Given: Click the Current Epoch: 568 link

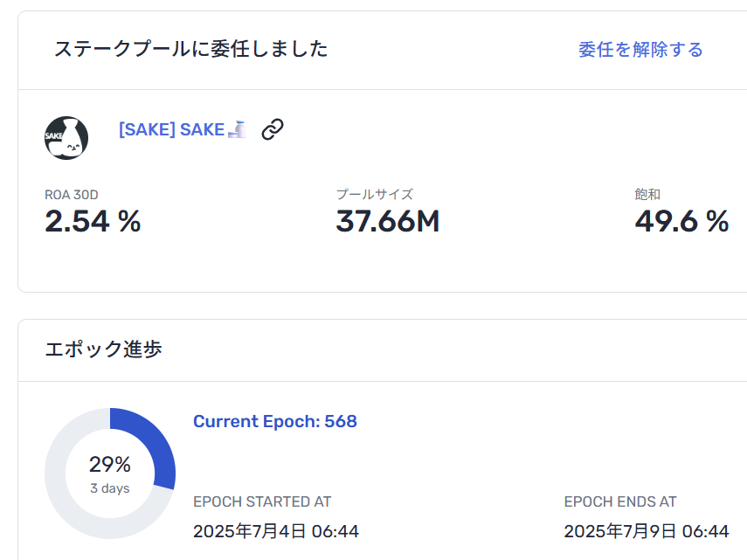Looking at the screenshot, I should 275,421.
